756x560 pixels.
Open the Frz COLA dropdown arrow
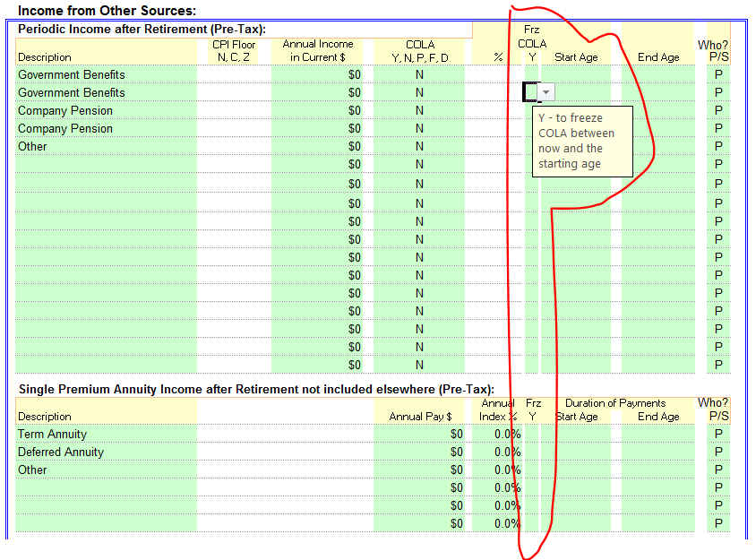(547, 92)
